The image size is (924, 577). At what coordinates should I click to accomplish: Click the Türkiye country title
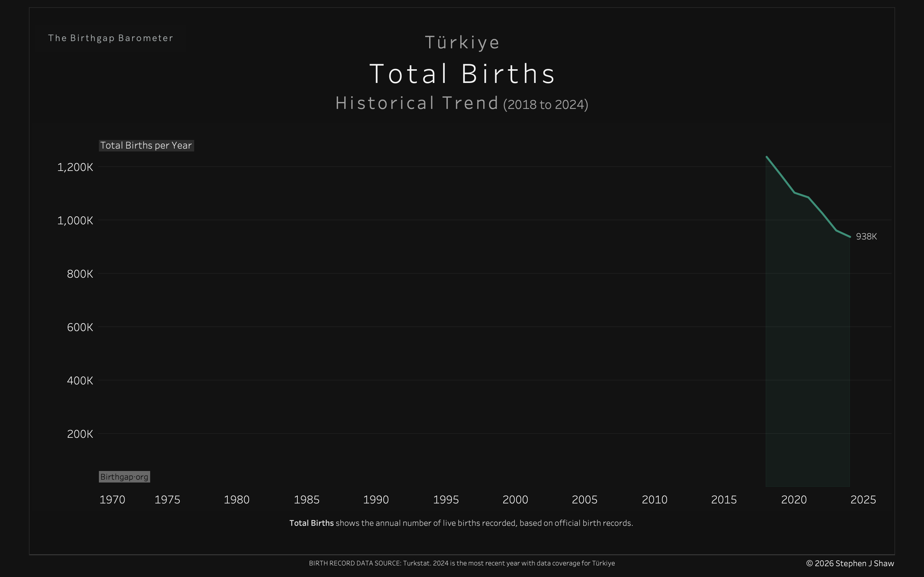[462, 42]
